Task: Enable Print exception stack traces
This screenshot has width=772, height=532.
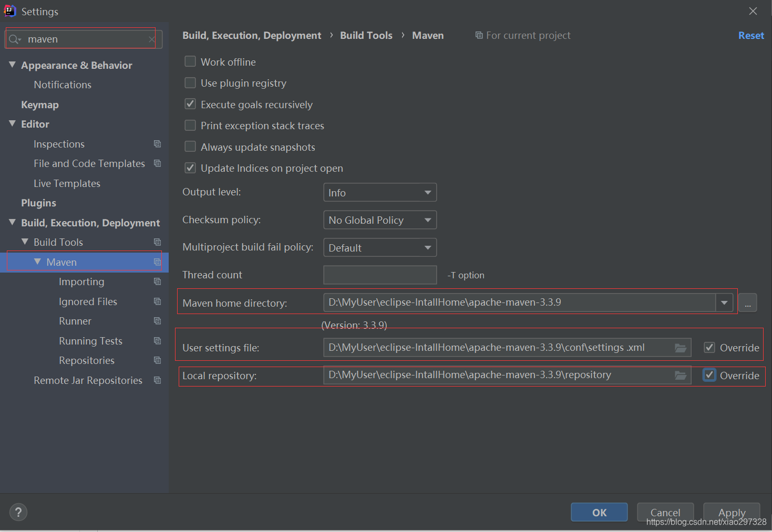Action: tap(190, 126)
